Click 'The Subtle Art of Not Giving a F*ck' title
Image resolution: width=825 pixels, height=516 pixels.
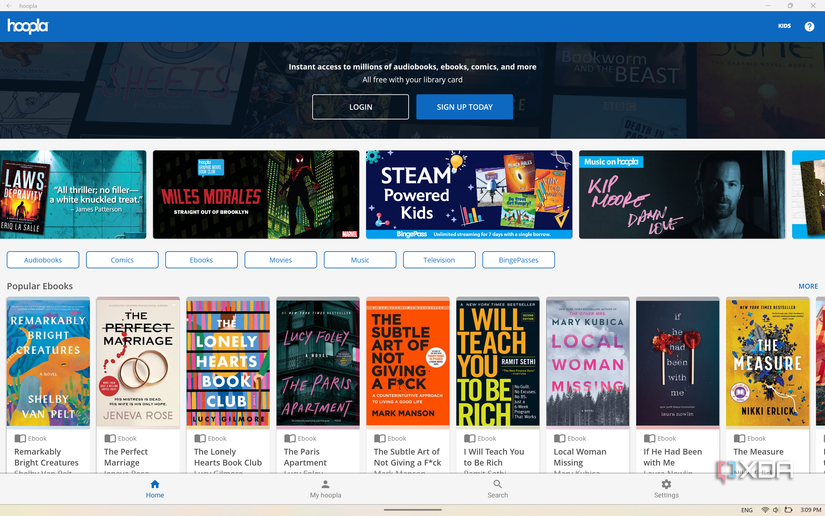click(407, 457)
